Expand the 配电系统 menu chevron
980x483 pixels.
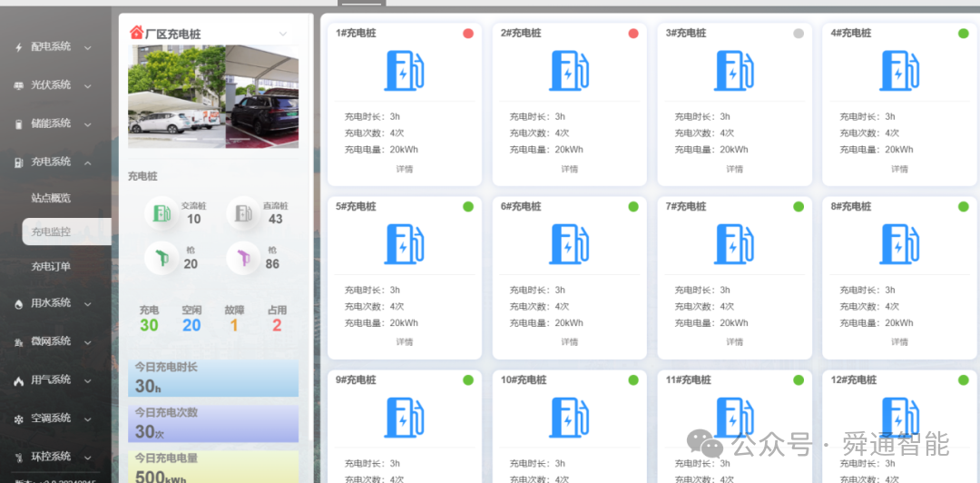[88, 47]
